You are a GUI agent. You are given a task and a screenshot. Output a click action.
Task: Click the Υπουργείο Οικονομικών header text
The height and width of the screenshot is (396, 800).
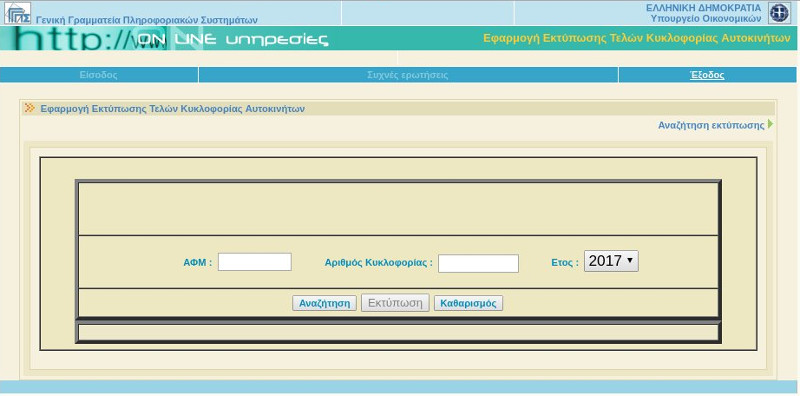point(706,18)
